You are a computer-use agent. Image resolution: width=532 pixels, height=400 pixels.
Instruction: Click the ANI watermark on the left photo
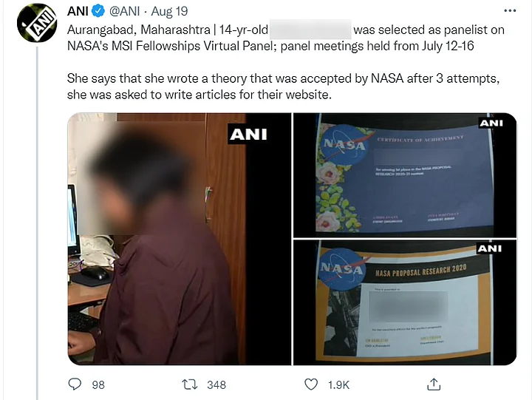(248, 135)
